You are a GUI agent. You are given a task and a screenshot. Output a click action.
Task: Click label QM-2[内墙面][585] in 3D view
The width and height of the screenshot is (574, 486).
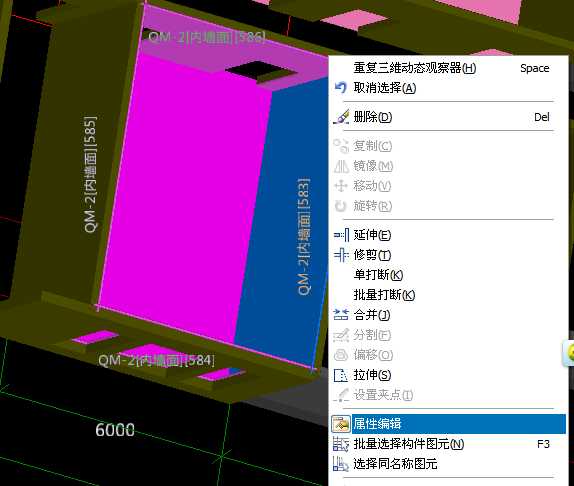pos(90,174)
